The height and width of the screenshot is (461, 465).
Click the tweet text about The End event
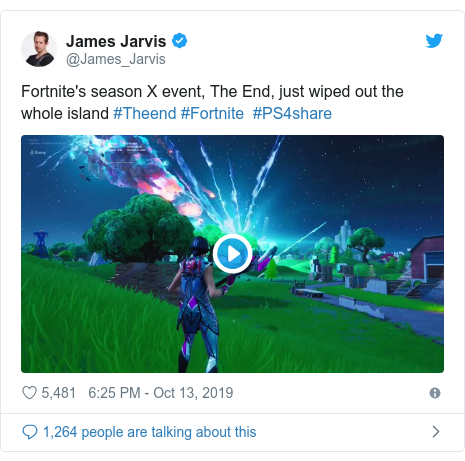coord(212,102)
